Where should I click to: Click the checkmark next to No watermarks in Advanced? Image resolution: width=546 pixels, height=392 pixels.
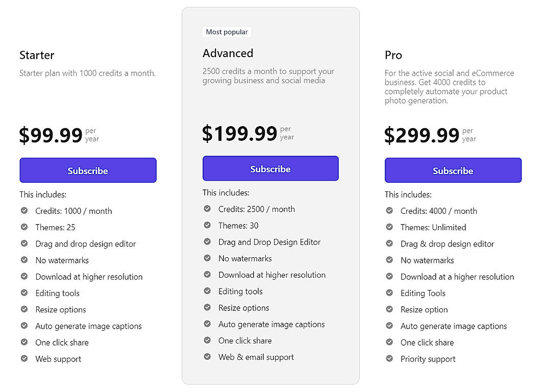(x=207, y=258)
